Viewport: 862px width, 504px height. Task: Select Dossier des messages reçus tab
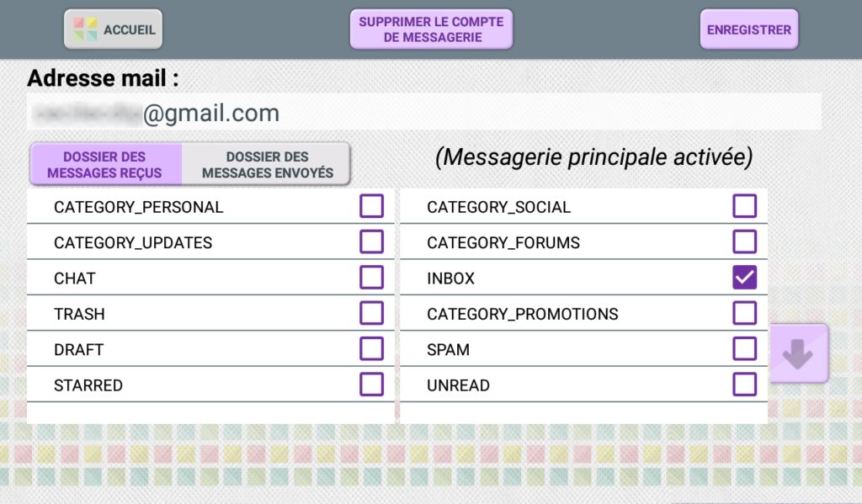105,164
